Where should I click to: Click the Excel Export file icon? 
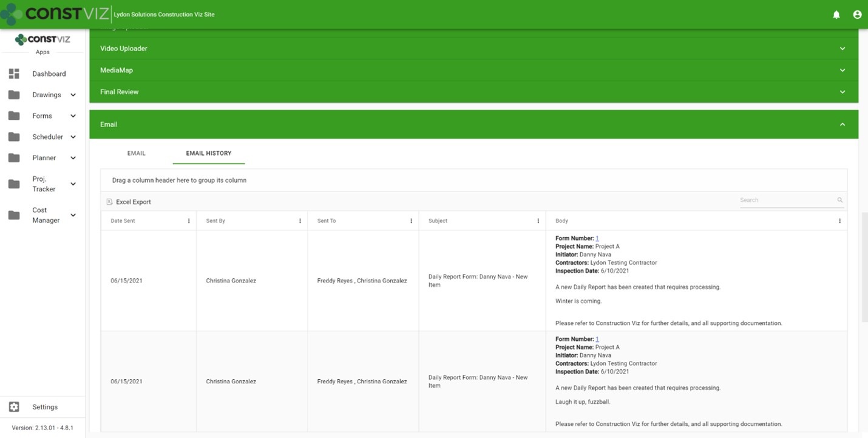coord(109,202)
